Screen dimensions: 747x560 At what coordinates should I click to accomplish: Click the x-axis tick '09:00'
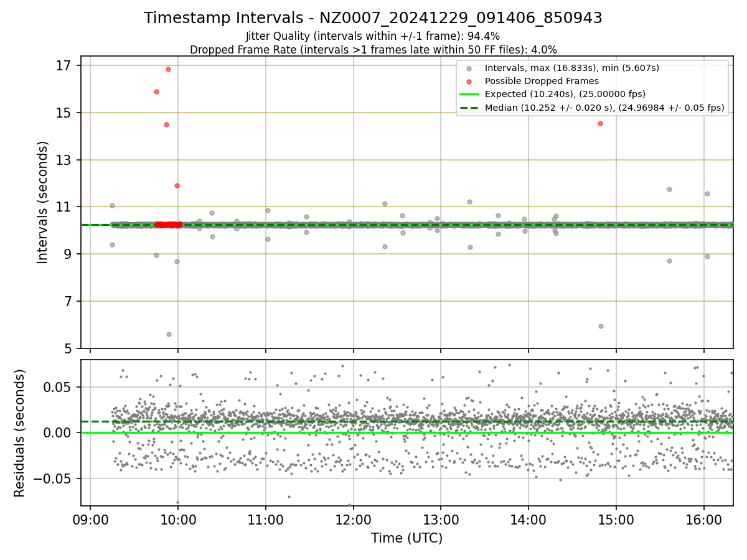pyautogui.click(x=90, y=520)
